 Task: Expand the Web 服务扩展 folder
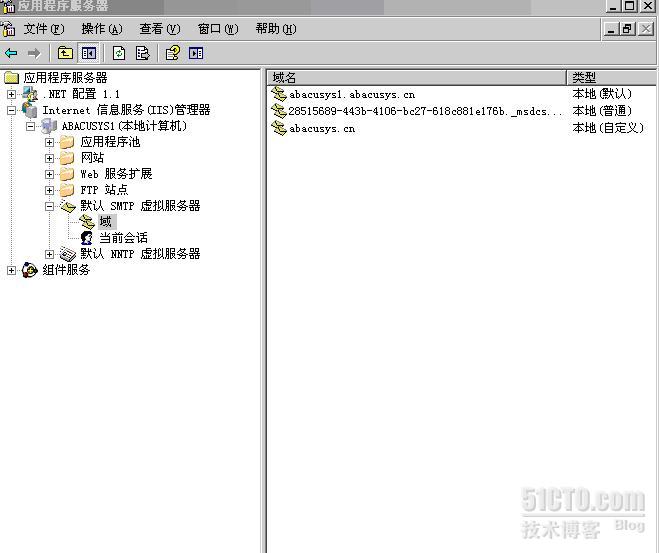click(x=49, y=174)
